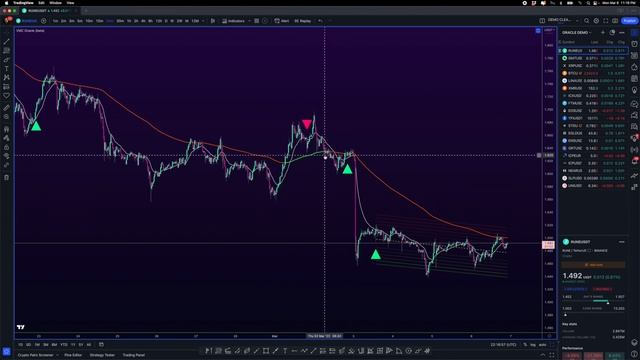
Task: Switch chart to the 4h timeframe
Action: (x=143, y=21)
